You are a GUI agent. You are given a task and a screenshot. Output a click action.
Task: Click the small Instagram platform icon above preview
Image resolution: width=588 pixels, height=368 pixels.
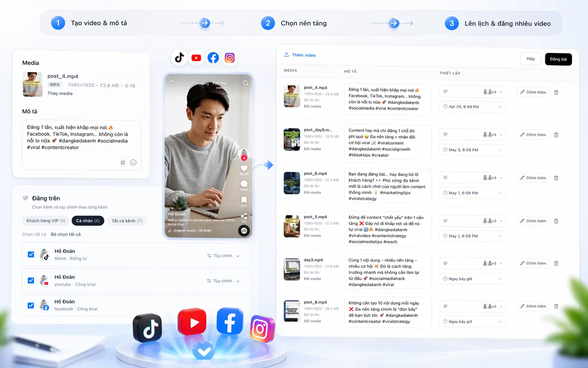tap(230, 58)
